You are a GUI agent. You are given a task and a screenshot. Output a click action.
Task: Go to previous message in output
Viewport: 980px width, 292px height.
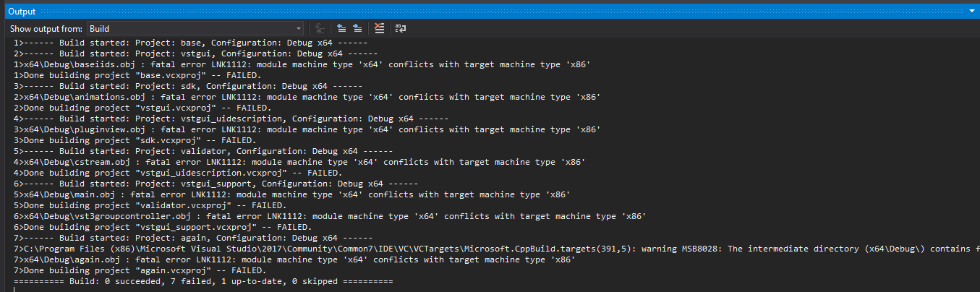tap(341, 29)
